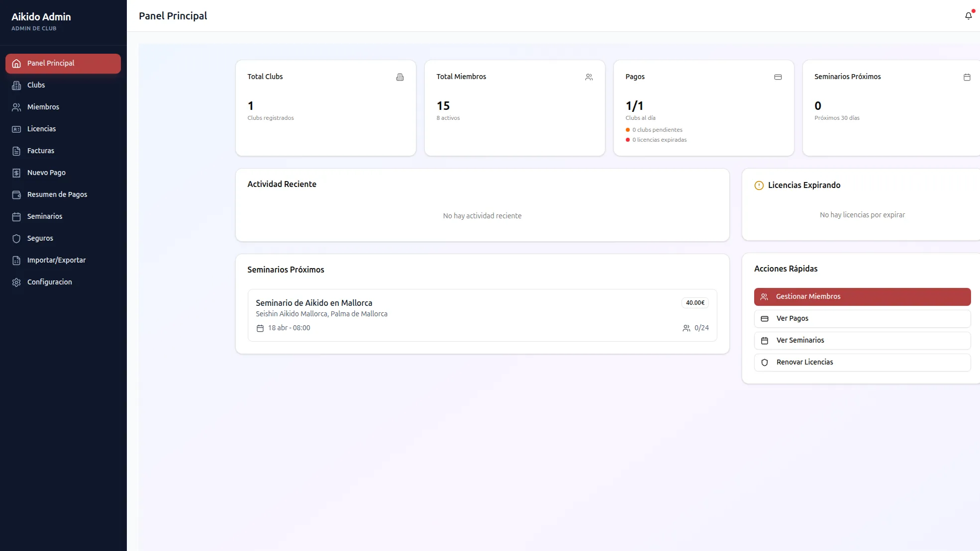980x551 pixels.
Task: Click the Ver Seminarios button
Action: coord(862,341)
